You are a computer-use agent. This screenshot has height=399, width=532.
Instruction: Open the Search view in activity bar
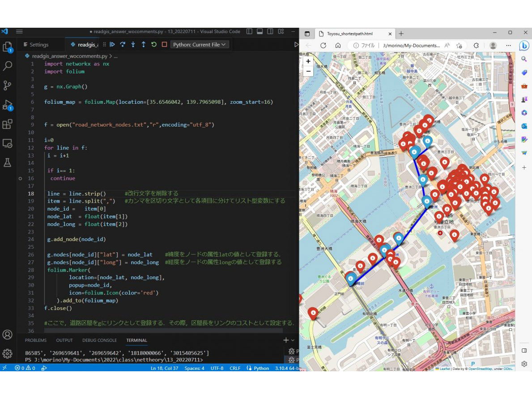click(x=8, y=66)
